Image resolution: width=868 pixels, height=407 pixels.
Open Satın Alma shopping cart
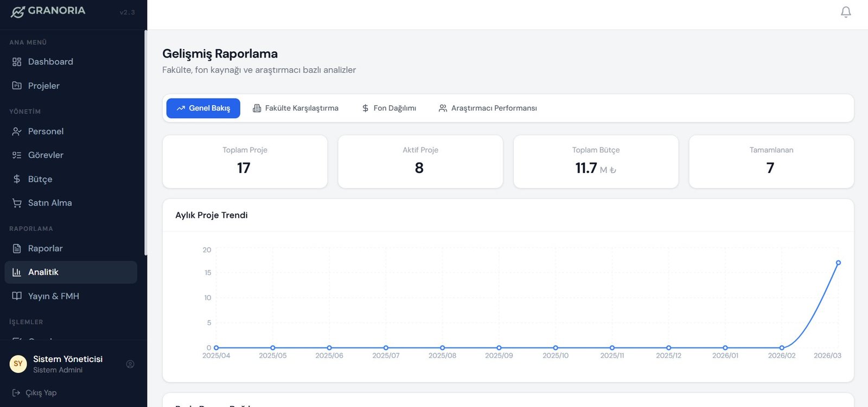click(49, 203)
